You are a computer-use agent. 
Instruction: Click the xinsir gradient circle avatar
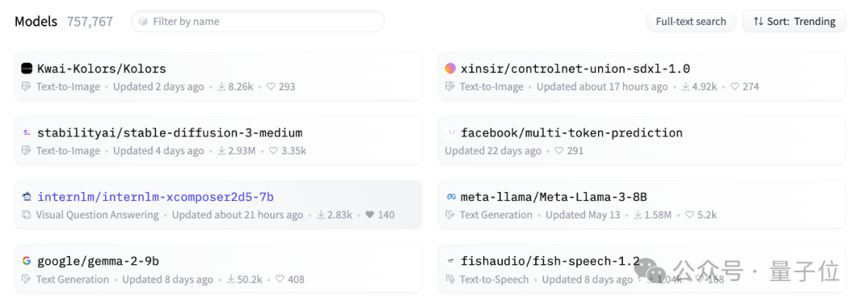click(x=450, y=68)
